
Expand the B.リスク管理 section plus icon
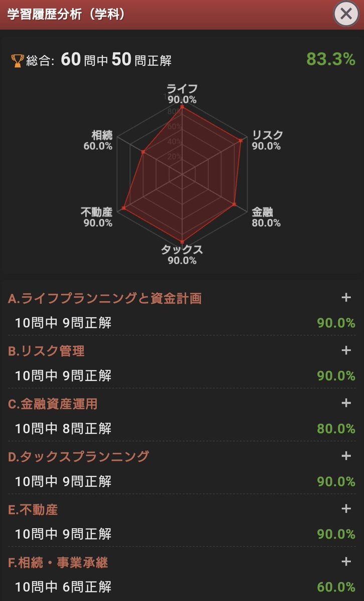pos(346,350)
